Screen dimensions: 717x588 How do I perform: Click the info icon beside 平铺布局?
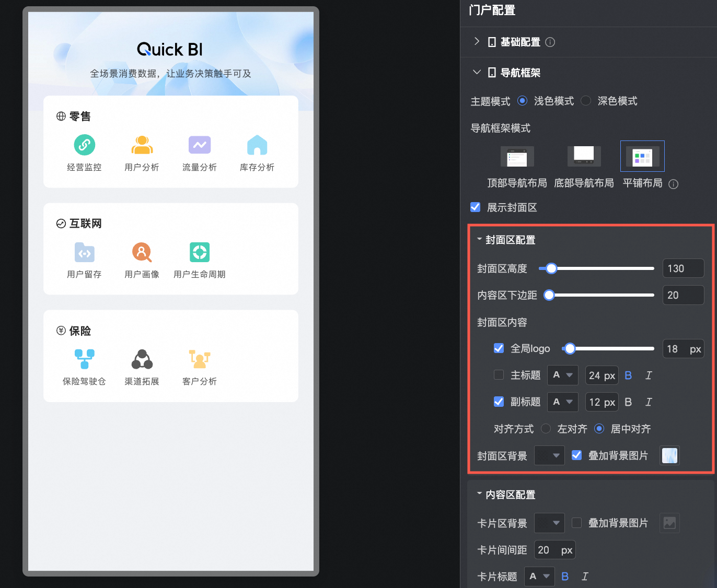pos(674,184)
